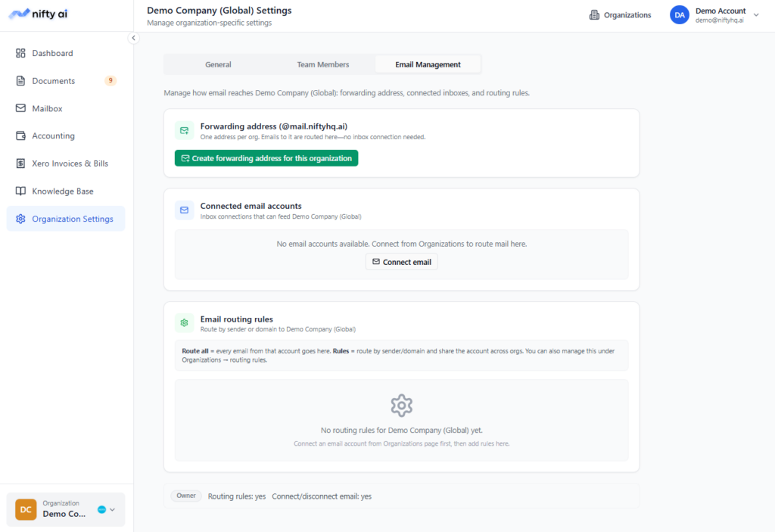
Task: Click 'No routing rules for Demo Company (Global) yet.'
Action: 401,430
